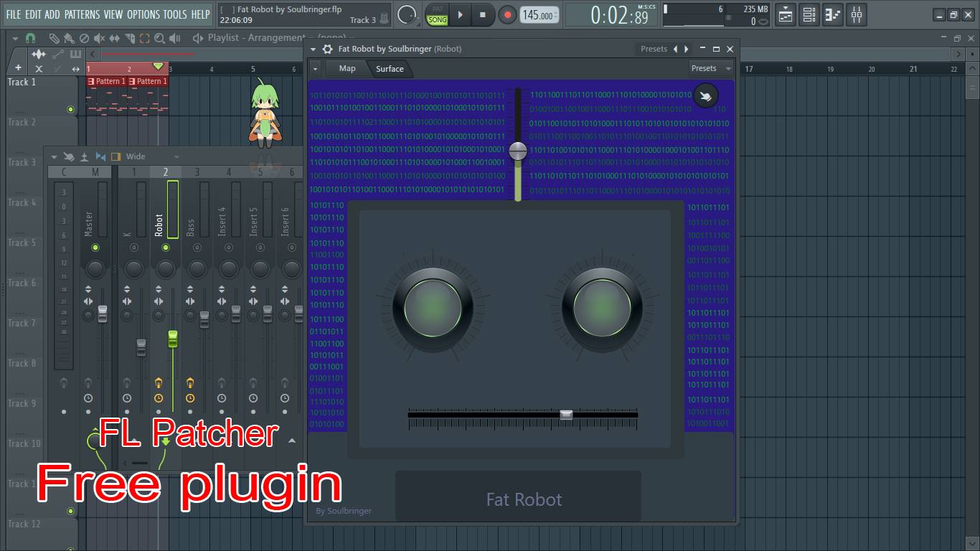Click the orange clock icon under Robot mixer track
Image resolution: width=980 pixels, height=551 pixels.
159,398
